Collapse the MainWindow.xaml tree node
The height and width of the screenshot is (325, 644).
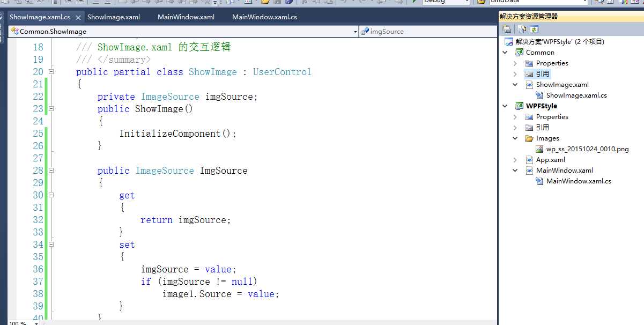point(515,170)
